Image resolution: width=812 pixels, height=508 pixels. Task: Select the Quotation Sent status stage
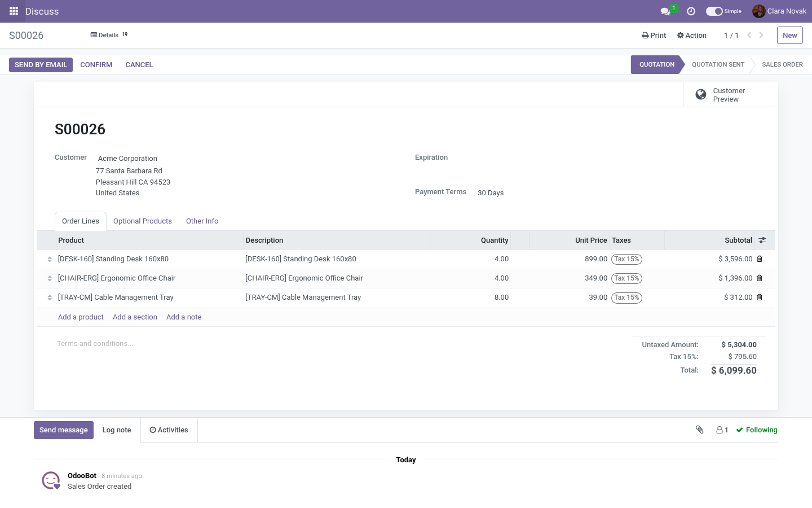click(718, 64)
